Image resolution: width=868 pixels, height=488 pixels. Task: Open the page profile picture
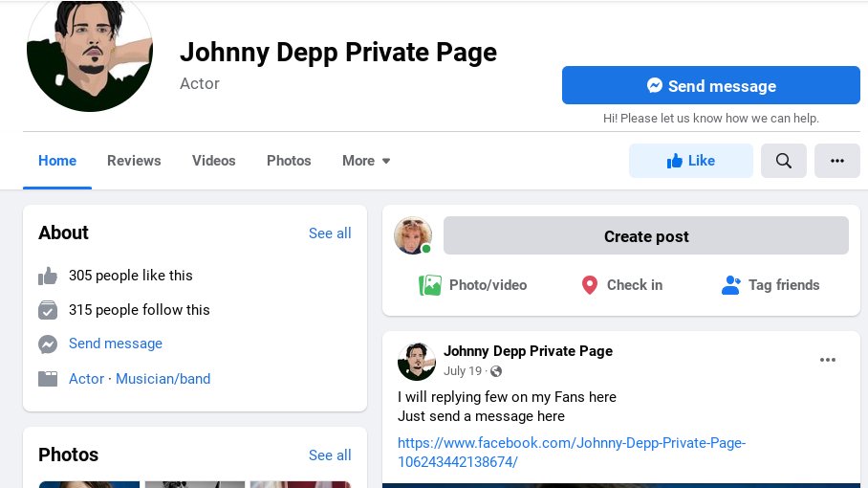point(90,52)
